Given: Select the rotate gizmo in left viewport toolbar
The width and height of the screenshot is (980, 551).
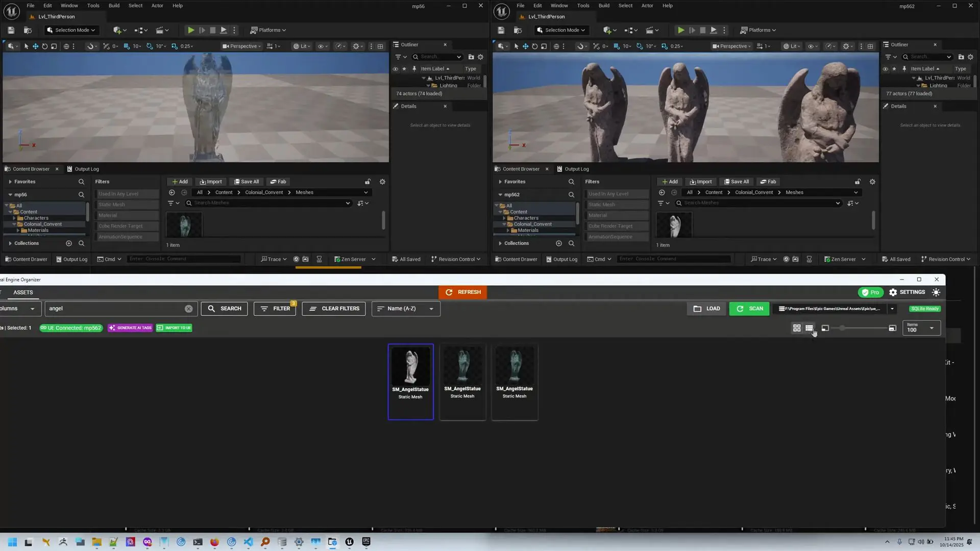Looking at the screenshot, I should [44, 46].
